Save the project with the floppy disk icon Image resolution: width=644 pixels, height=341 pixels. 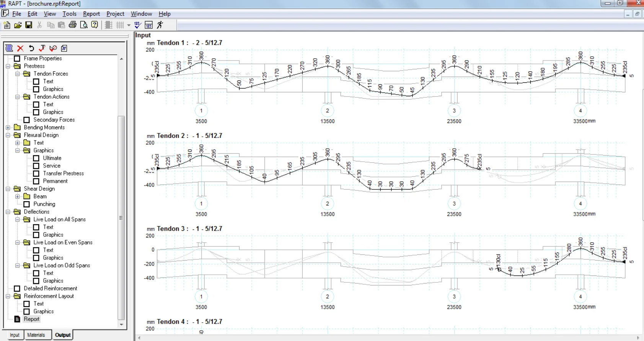pos(29,25)
